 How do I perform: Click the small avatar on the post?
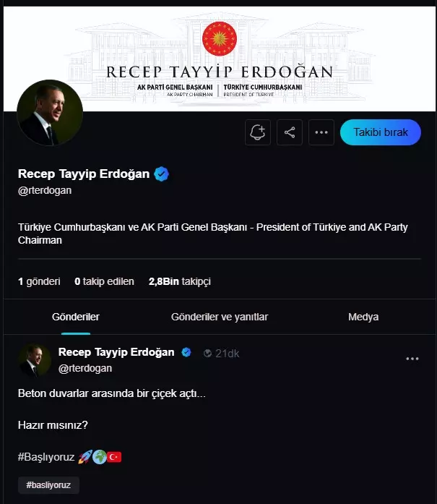(x=35, y=359)
